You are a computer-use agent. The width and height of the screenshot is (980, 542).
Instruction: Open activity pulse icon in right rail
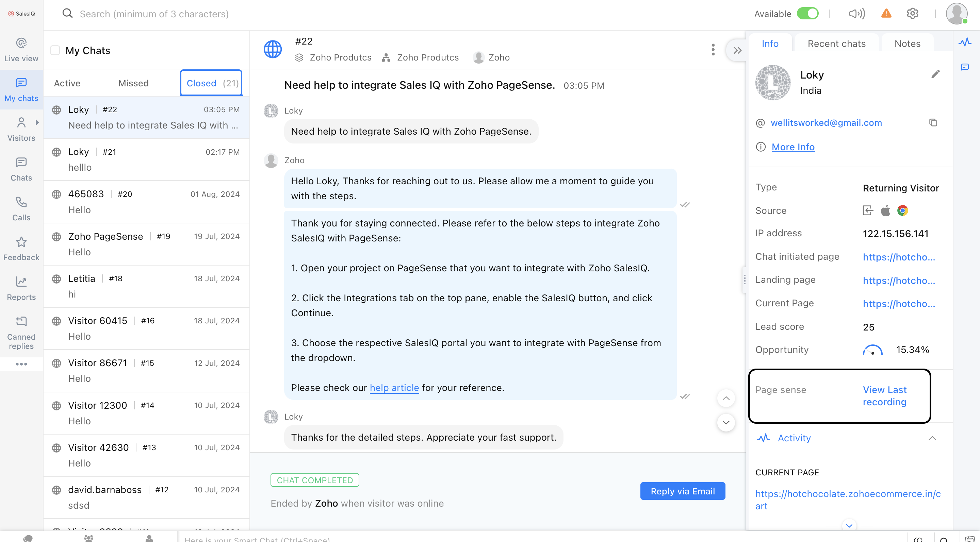[965, 42]
